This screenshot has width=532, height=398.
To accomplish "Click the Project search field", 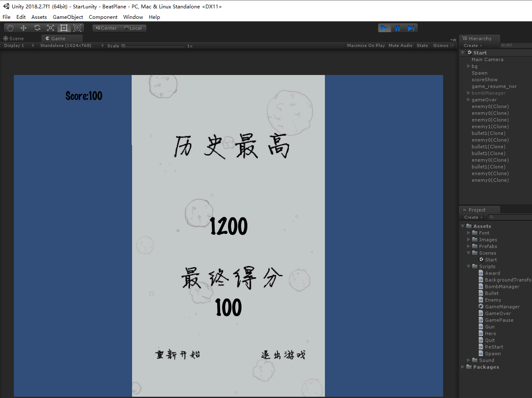I will click(x=510, y=217).
